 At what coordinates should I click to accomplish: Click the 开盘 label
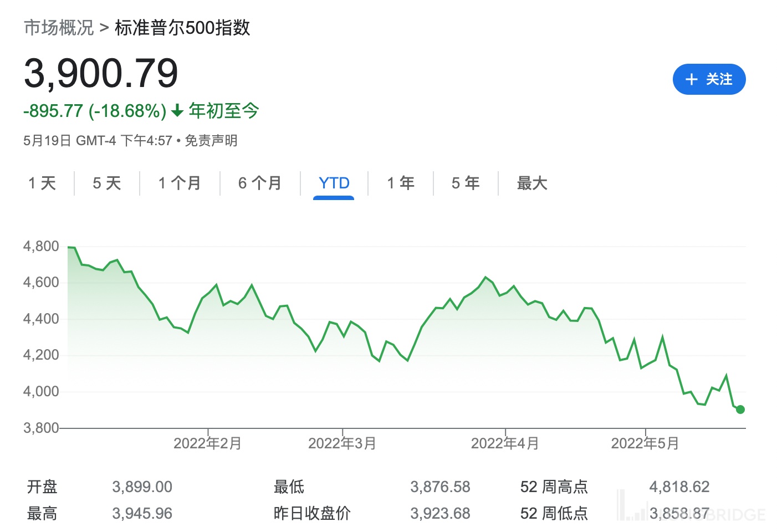point(42,487)
